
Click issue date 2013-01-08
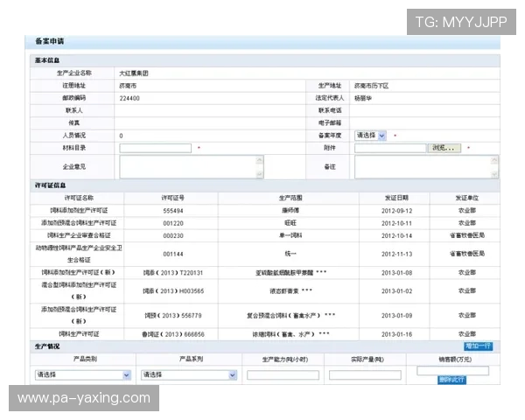tap(396, 273)
